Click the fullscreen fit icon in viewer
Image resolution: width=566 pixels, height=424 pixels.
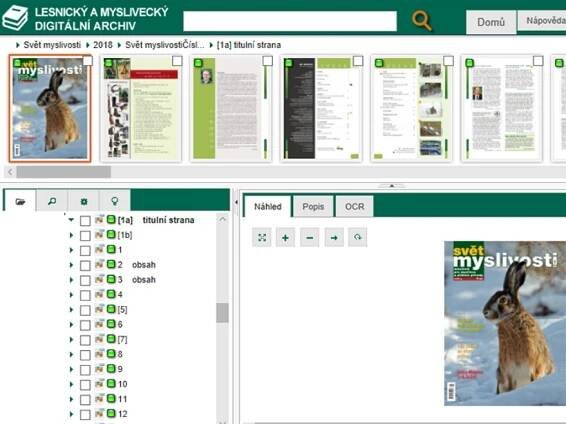(x=262, y=237)
